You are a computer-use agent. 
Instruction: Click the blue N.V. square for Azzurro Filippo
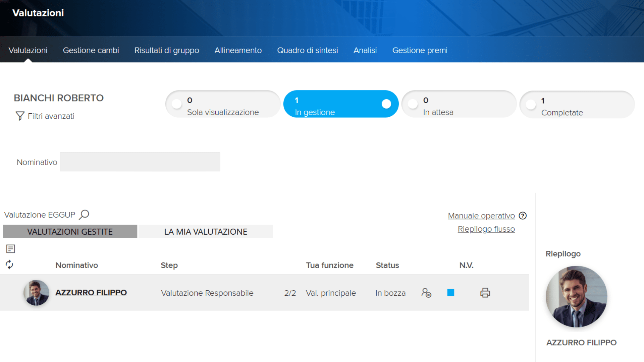(x=451, y=293)
